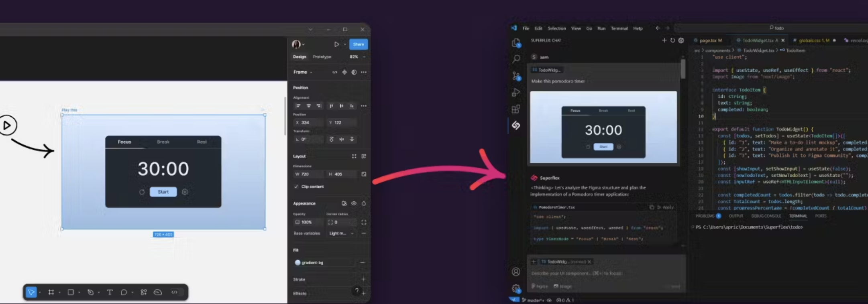868x304 pixels.
Task: Switch to the Design tab in Figma
Action: tap(300, 57)
